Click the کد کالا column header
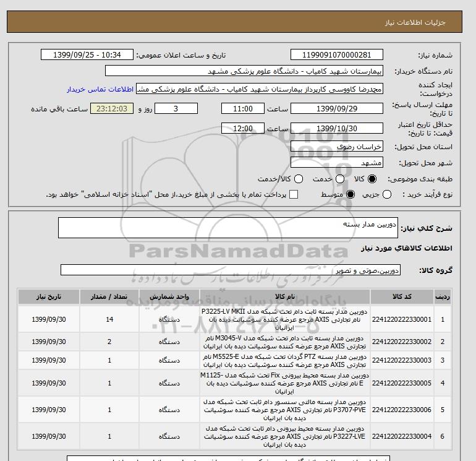The height and width of the screenshot is (461, 476). click(x=402, y=296)
